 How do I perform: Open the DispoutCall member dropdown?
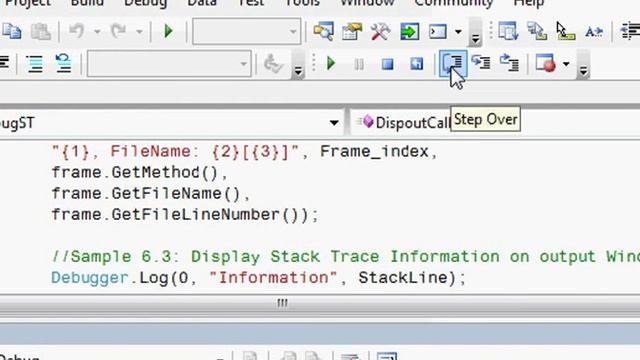[x=495, y=122]
